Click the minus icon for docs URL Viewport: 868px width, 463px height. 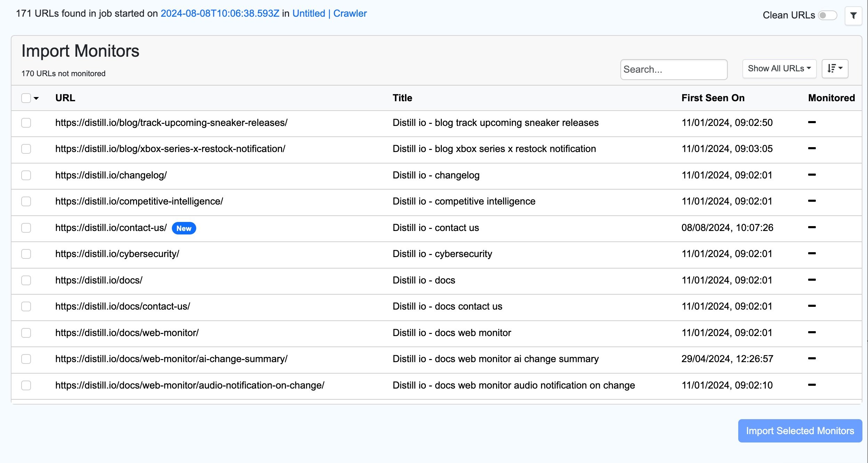pos(812,281)
